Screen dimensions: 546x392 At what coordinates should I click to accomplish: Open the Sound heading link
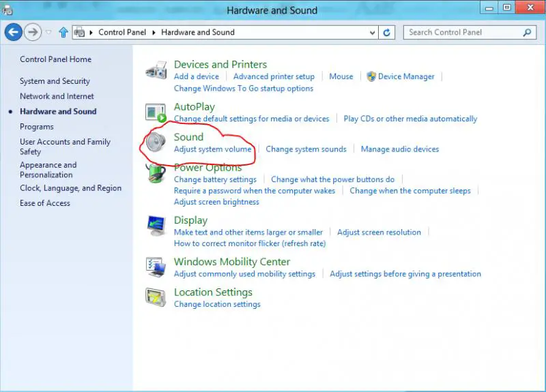click(189, 137)
